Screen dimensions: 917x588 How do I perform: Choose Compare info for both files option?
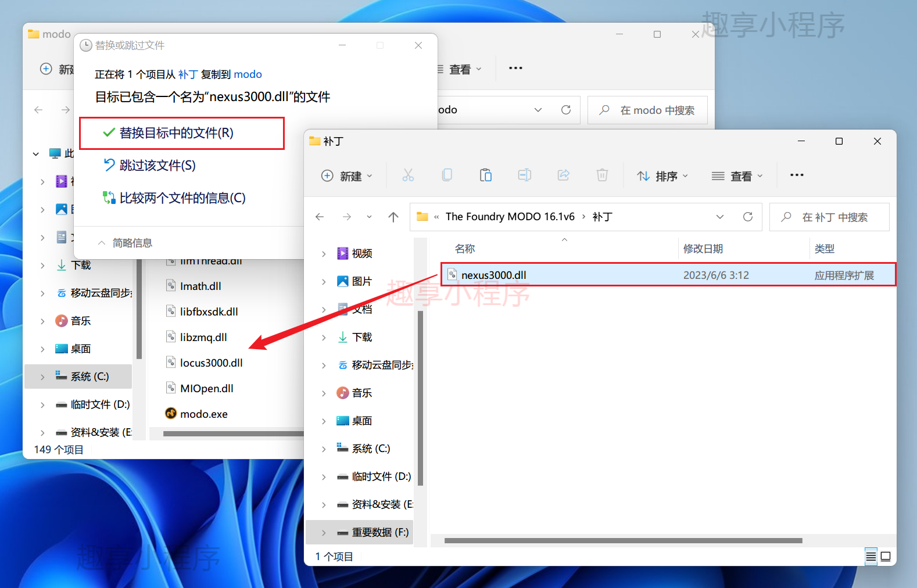tap(174, 198)
